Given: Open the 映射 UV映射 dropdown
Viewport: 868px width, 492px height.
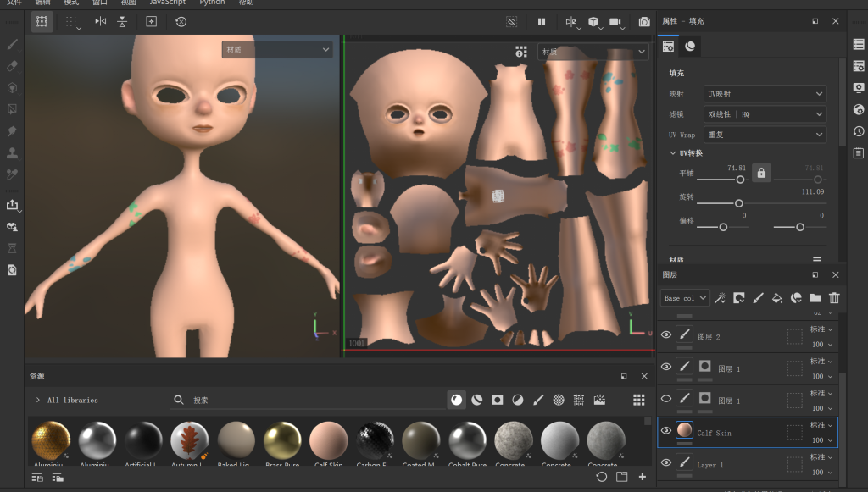Looking at the screenshot, I should click(x=765, y=94).
